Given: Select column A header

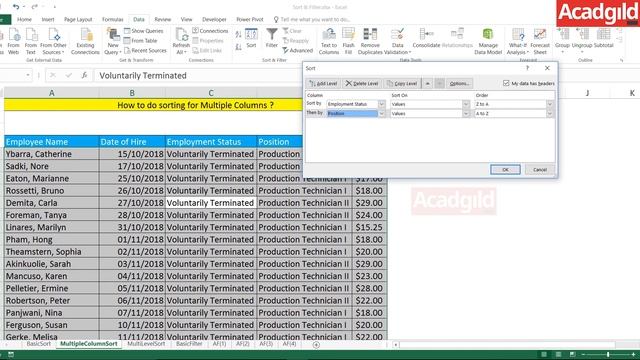Looking at the screenshot, I should coord(51,93).
